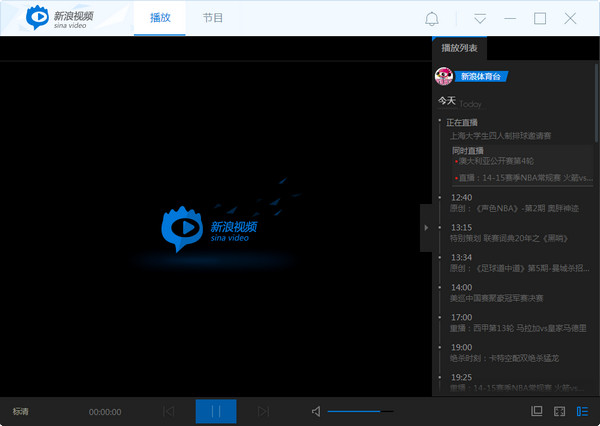Switch to the 节目 tab

212,18
